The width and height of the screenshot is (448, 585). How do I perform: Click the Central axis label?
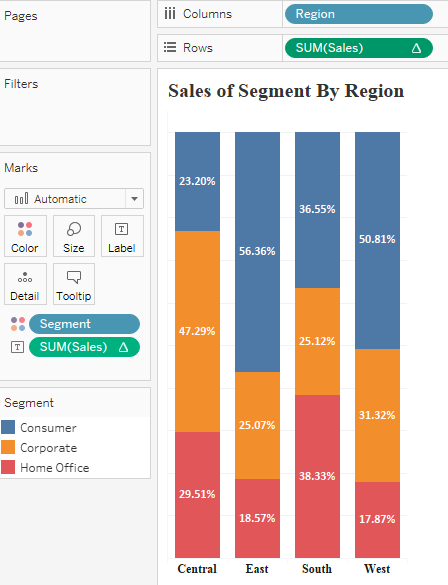(197, 569)
